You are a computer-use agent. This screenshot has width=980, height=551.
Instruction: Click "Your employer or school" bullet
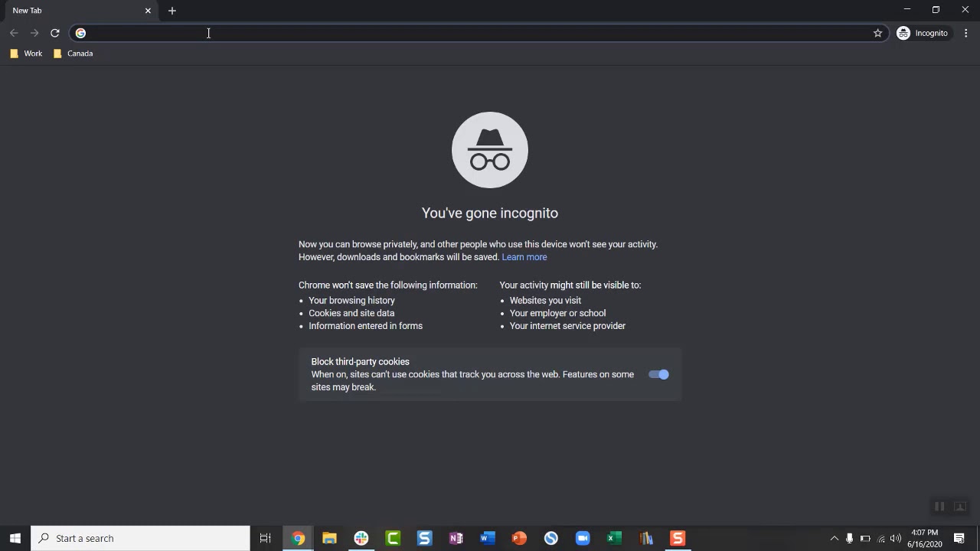[557, 313]
